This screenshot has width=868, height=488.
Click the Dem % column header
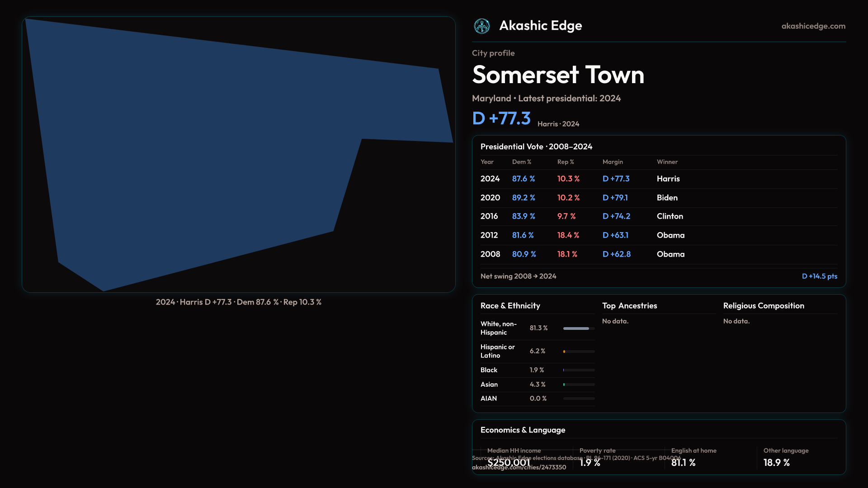click(x=521, y=162)
